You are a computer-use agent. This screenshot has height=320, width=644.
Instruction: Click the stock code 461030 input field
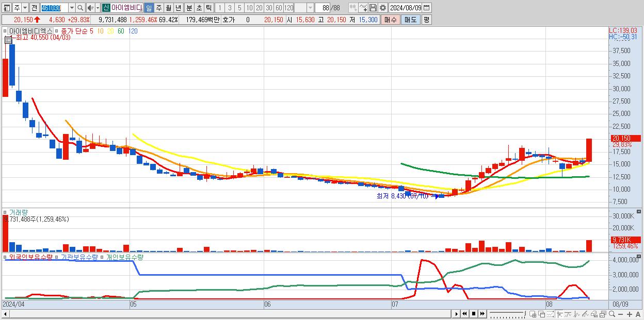(x=54, y=8)
